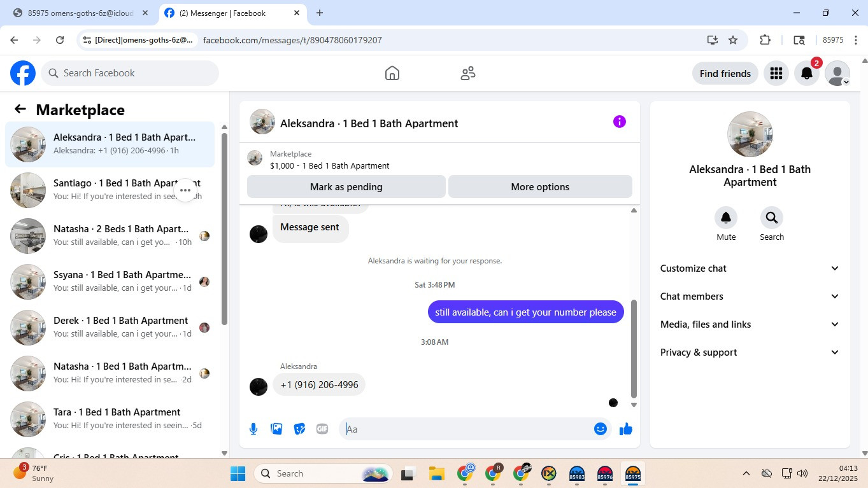
Task: Bookmark this page star icon
Action: [x=733, y=40]
